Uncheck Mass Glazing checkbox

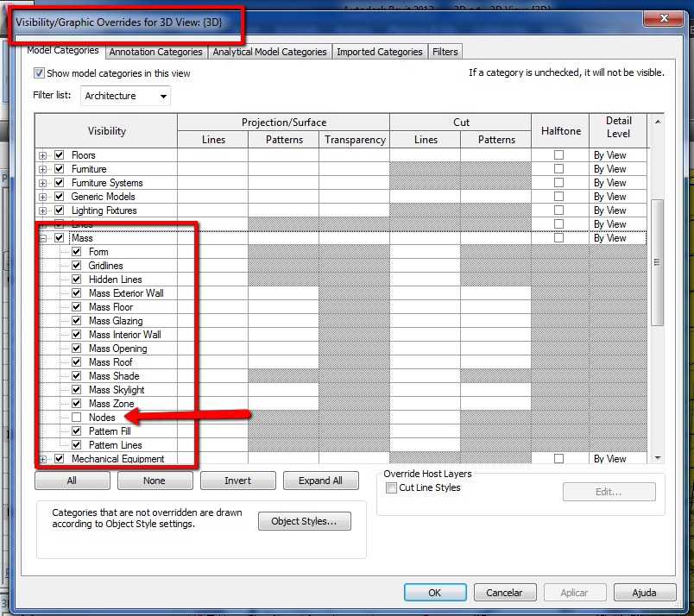[x=77, y=320]
